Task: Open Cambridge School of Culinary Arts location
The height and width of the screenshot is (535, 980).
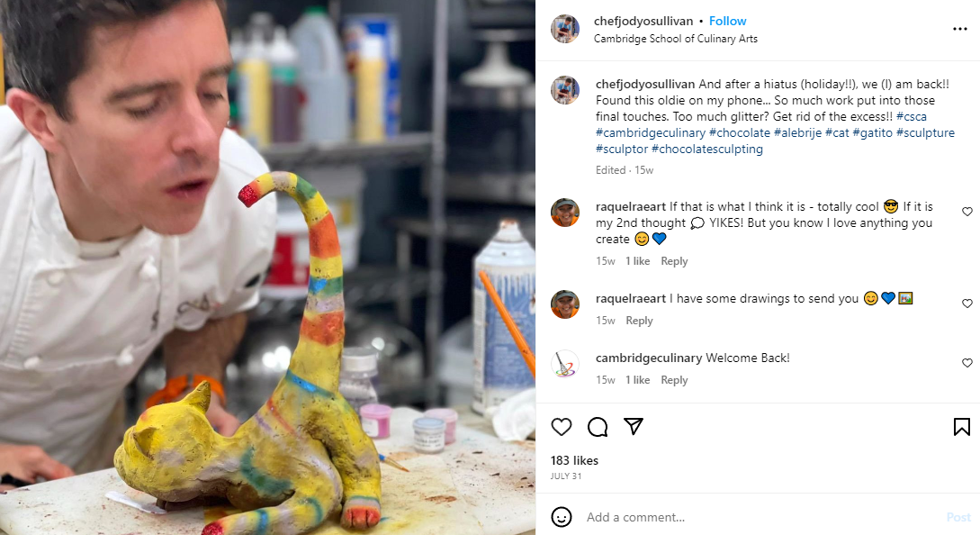Action: tap(676, 39)
